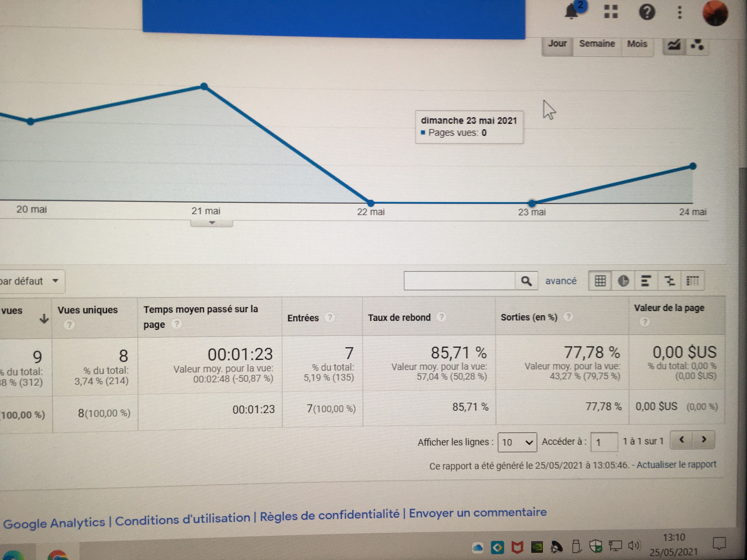Click the Accéder à page number field
This screenshot has height=560, width=747.
604,442
